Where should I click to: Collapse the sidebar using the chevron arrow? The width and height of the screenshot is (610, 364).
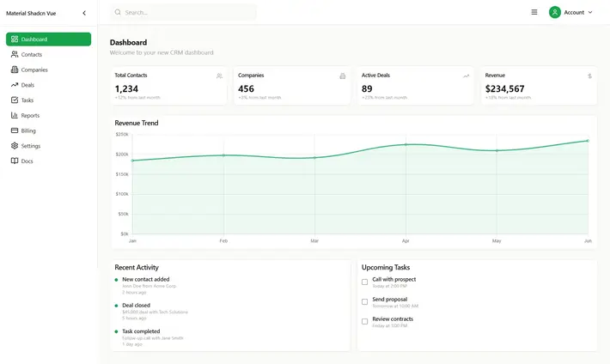[84, 13]
